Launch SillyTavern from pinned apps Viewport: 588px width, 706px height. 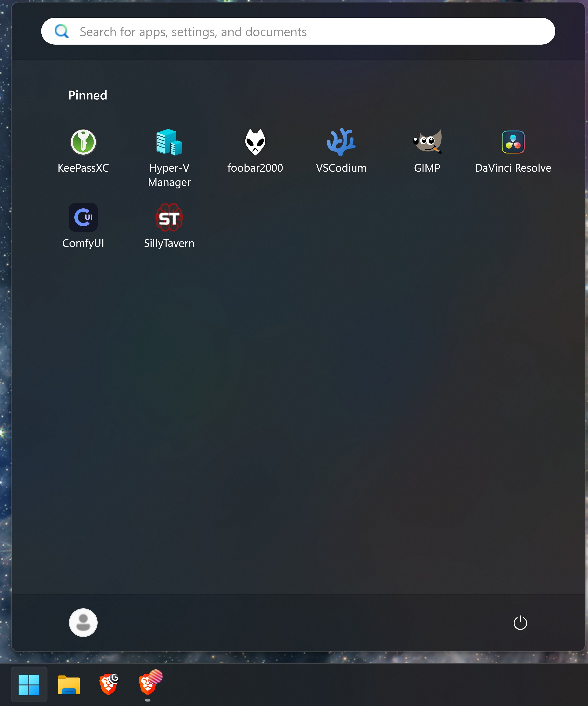[169, 226]
